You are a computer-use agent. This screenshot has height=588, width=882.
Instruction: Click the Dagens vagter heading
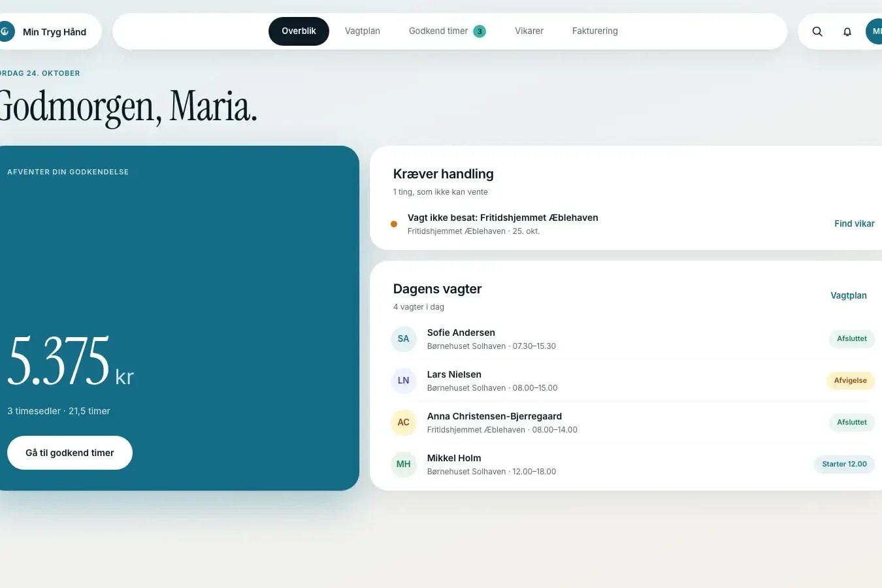(x=438, y=289)
